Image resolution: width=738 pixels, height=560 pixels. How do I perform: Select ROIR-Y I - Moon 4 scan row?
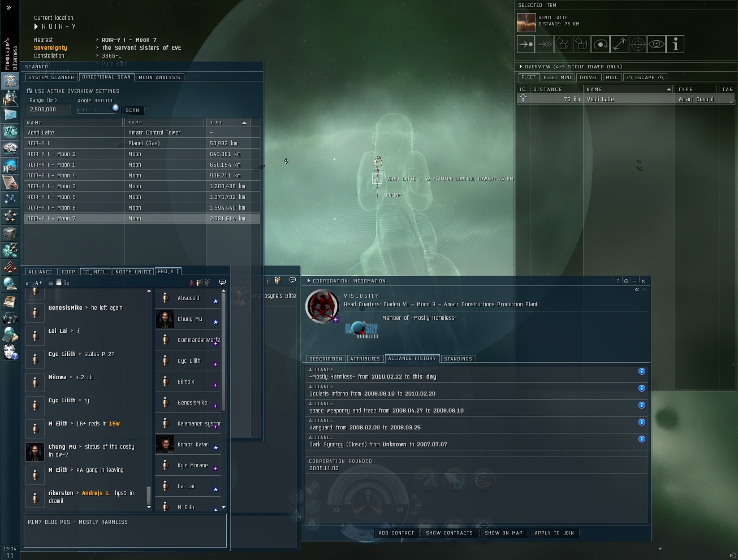point(142,175)
